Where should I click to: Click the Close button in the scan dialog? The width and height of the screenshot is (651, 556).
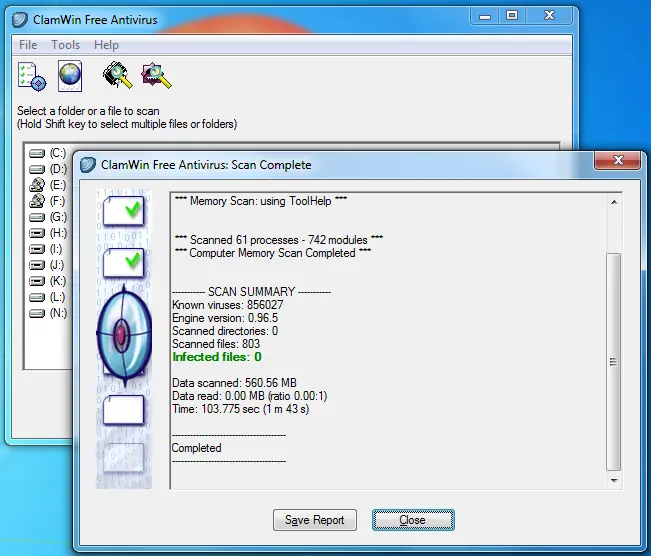click(413, 520)
